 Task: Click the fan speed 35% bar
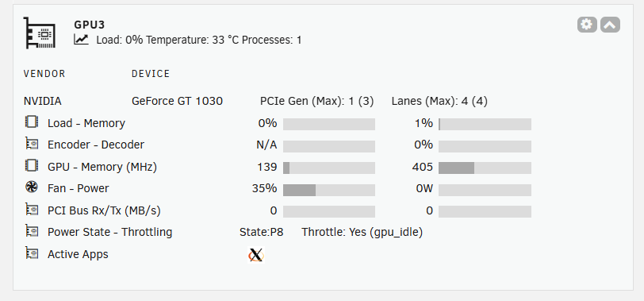click(329, 190)
